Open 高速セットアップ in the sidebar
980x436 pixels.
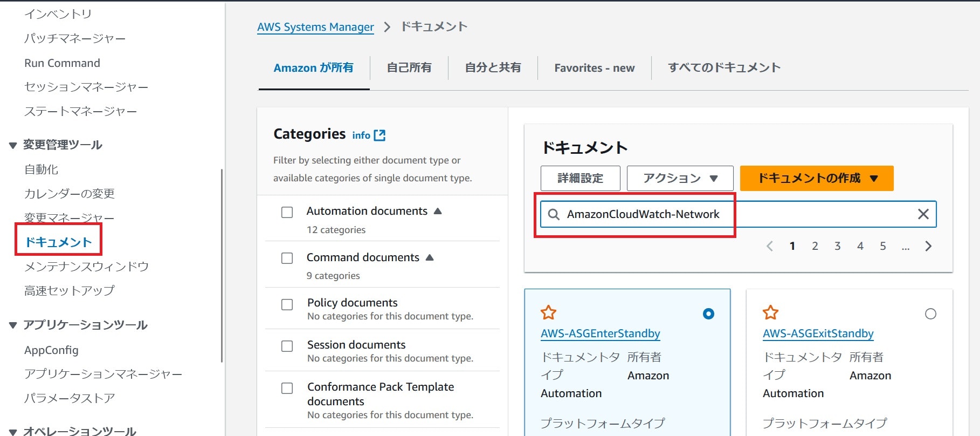(69, 291)
